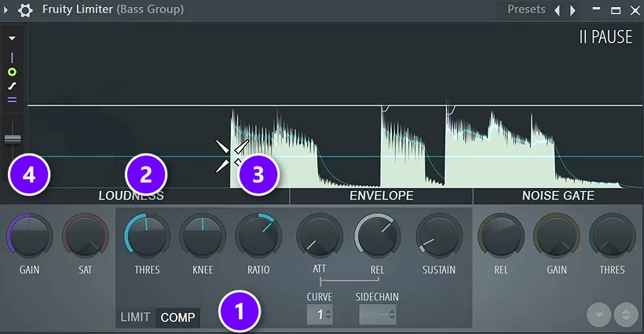Click the RATIO knob
The height and width of the screenshot is (334, 644).
(258, 237)
